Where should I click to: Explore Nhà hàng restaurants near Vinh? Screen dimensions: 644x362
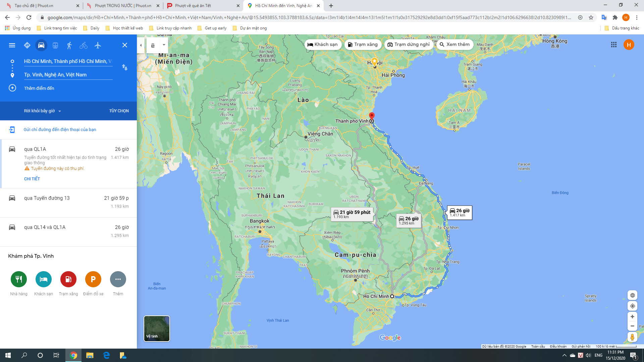pyautogui.click(x=19, y=279)
